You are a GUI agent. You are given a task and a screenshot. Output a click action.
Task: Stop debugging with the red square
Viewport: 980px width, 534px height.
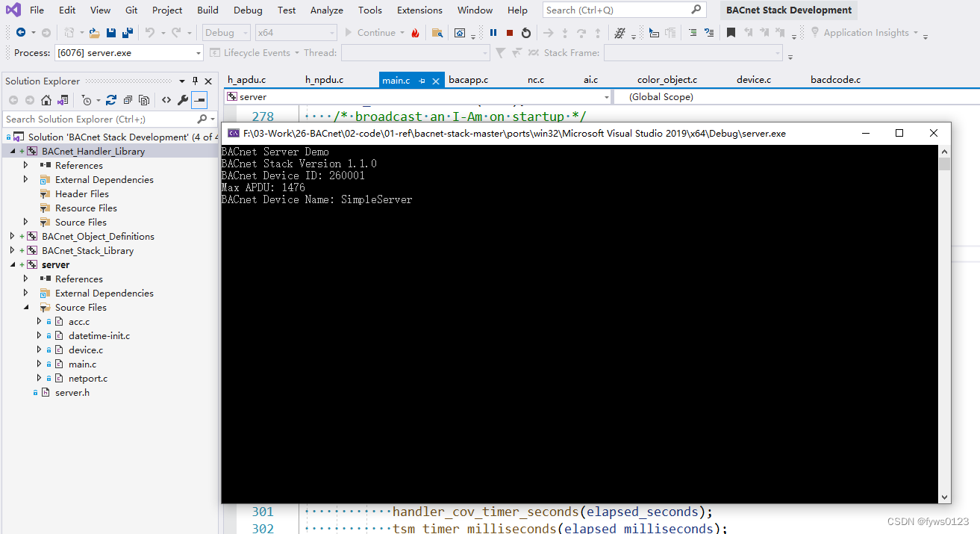point(510,33)
